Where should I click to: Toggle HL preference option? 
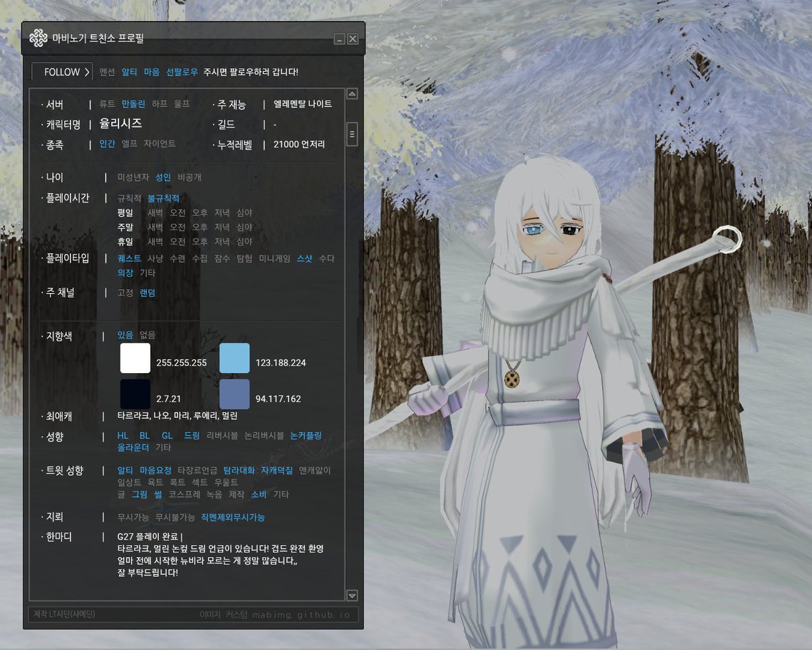tap(122, 435)
